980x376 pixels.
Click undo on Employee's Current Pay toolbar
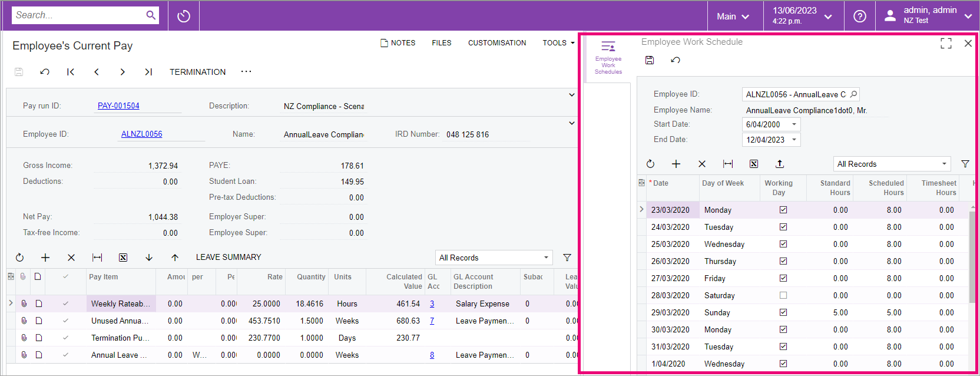45,72
